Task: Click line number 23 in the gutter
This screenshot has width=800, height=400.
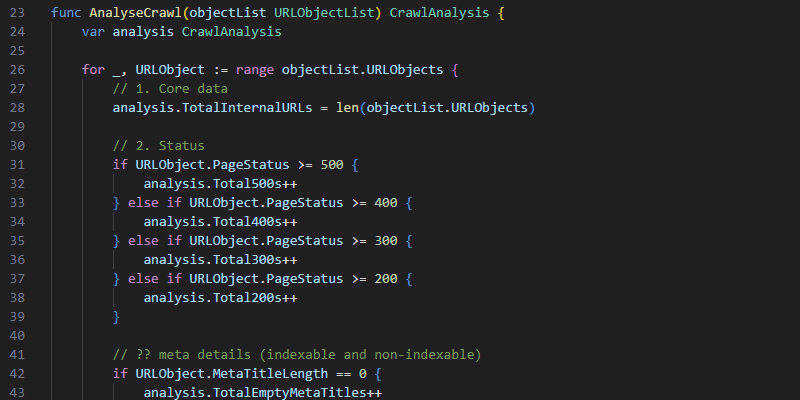Action: (17, 13)
